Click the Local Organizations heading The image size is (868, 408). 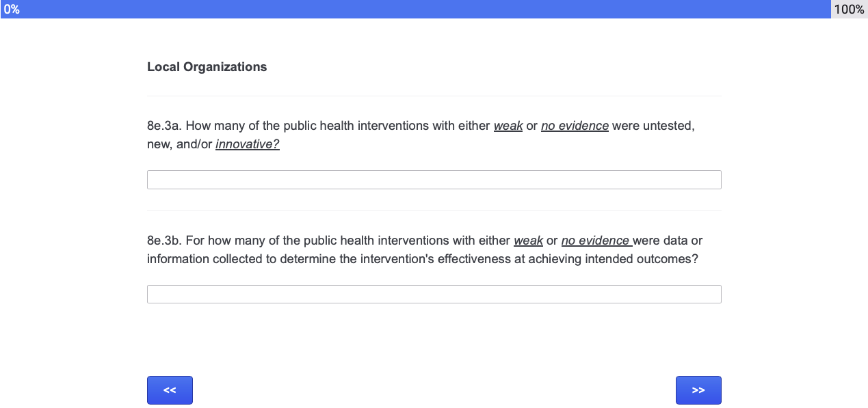207,67
